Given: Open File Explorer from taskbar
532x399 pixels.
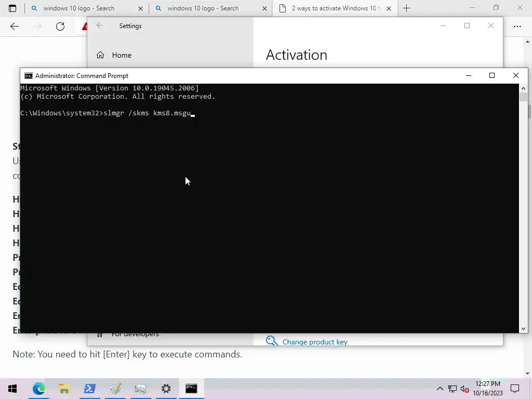Looking at the screenshot, I should click(64, 389).
